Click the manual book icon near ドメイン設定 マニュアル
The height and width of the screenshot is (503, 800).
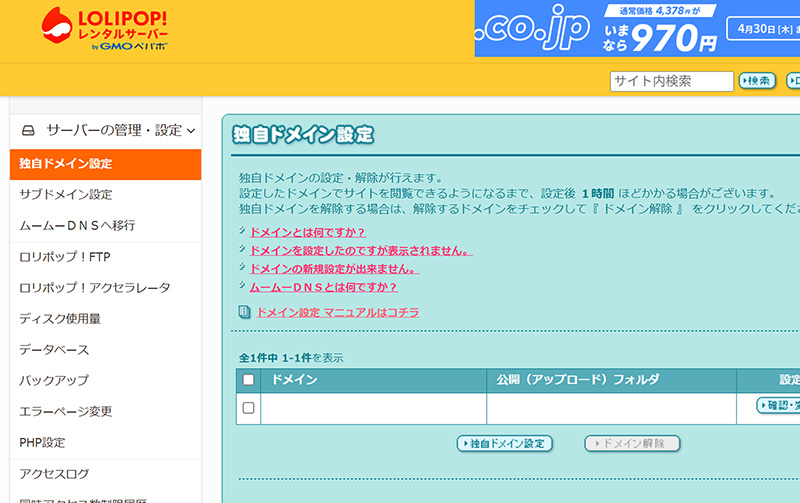(244, 312)
